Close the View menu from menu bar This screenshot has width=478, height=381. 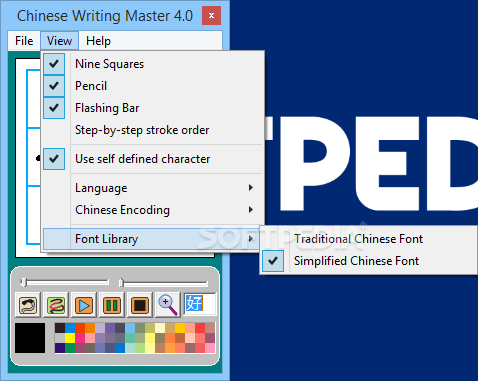click(59, 41)
